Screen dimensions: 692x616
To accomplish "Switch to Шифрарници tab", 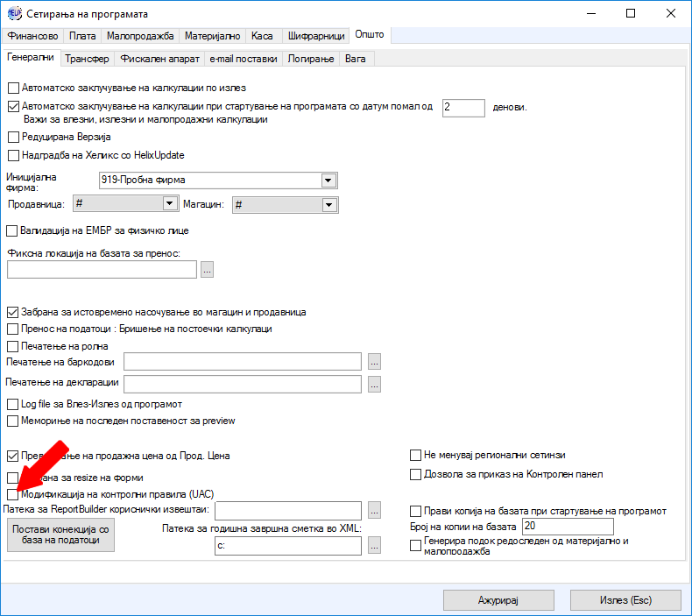I will (x=316, y=36).
